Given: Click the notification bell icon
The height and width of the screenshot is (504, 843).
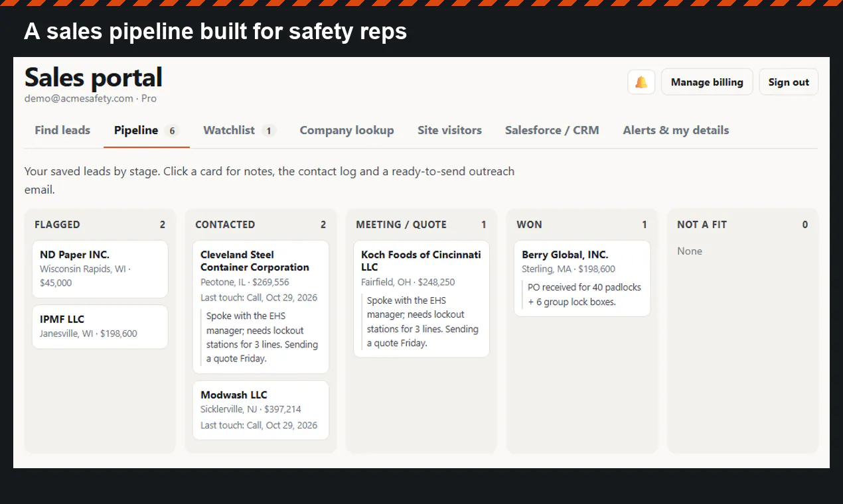Looking at the screenshot, I should [x=641, y=82].
